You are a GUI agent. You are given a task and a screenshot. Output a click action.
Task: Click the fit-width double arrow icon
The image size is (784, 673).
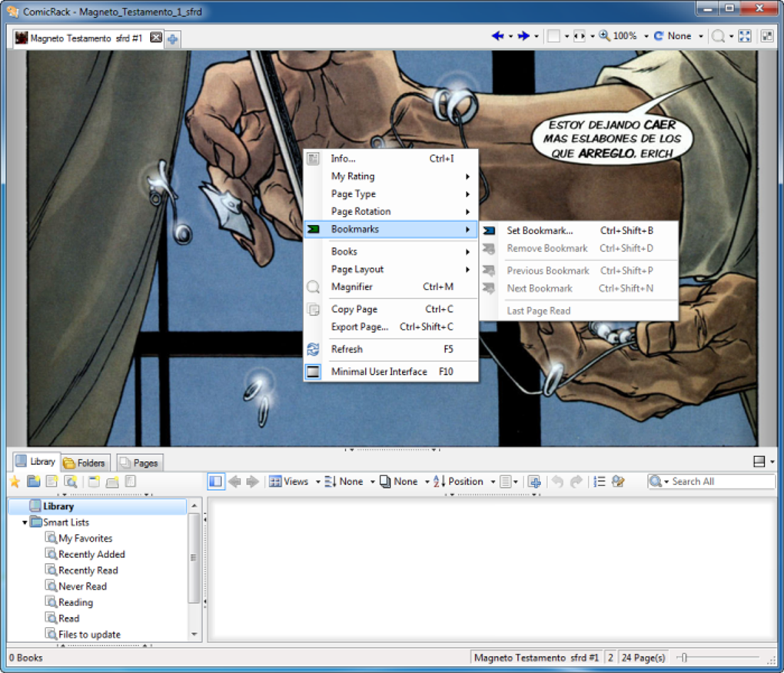(579, 36)
